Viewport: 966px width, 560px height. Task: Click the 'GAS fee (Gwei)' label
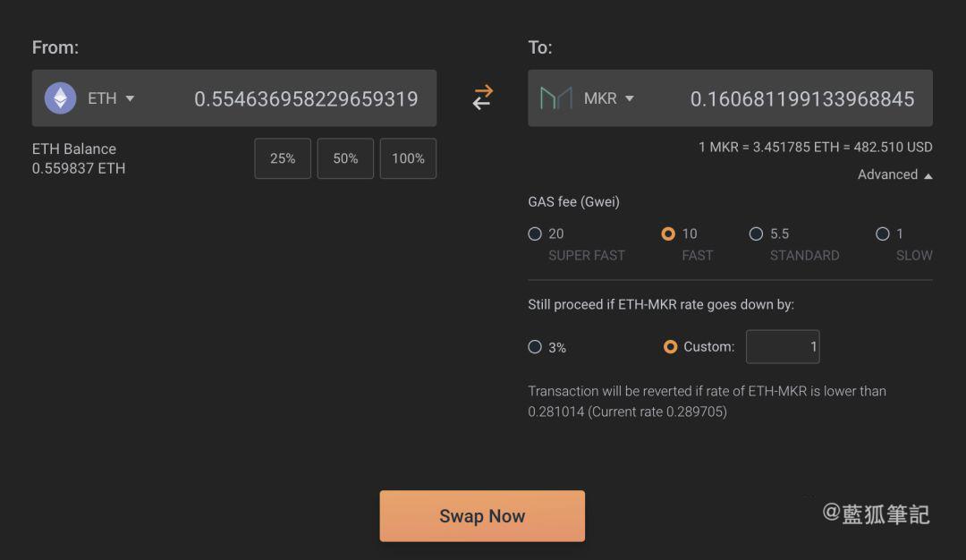(x=573, y=202)
